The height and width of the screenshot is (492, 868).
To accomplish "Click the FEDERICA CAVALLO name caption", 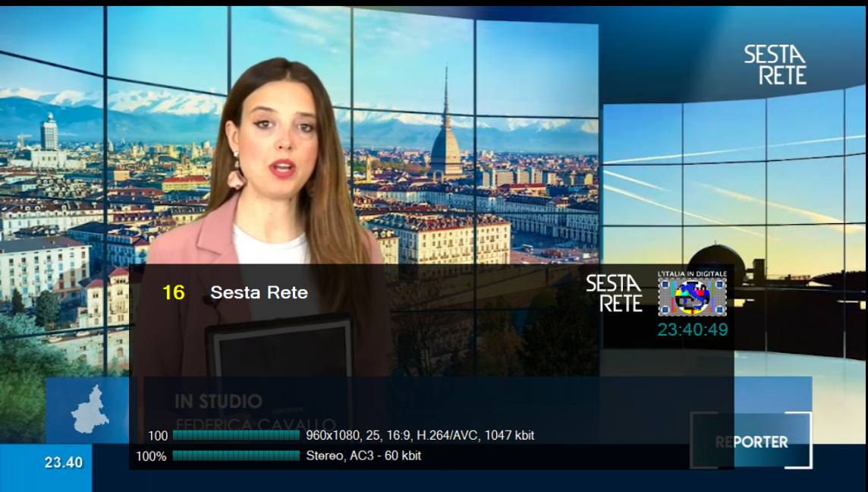I will point(255,425).
